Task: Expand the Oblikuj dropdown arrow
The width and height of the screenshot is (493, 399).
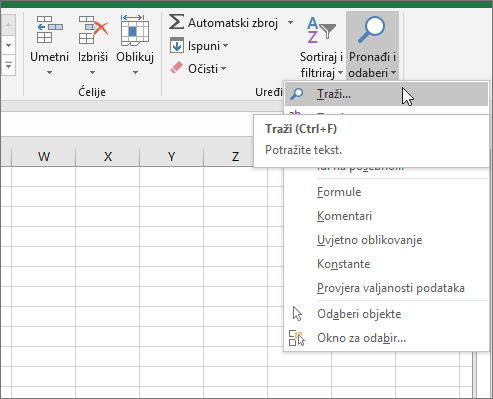Action: coord(135,72)
